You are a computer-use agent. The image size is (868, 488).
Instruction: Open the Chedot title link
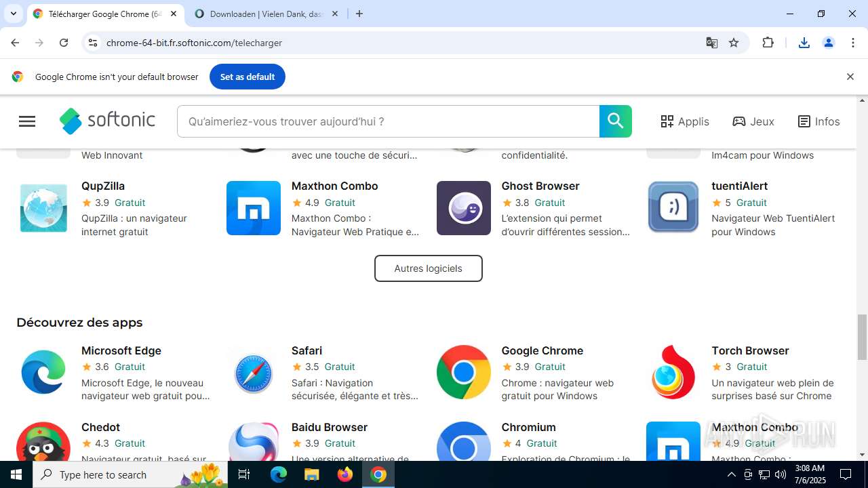100,427
